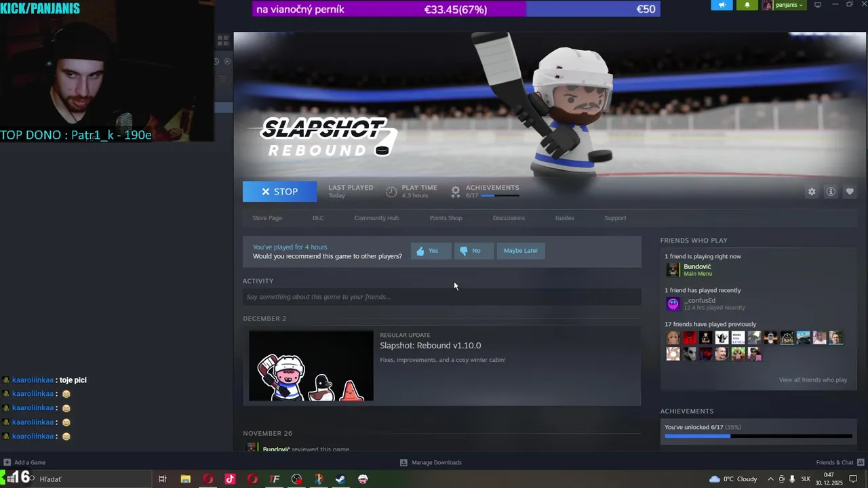The height and width of the screenshot is (488, 868).
Task: Recommend the game with Yes thumbs up
Action: point(431,251)
